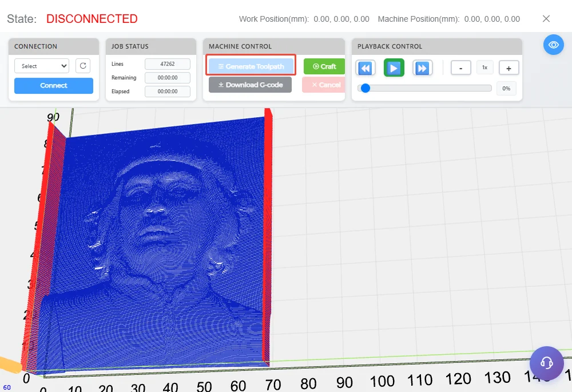Click the Remaining time field
This screenshot has height=392, width=572.
pos(168,78)
